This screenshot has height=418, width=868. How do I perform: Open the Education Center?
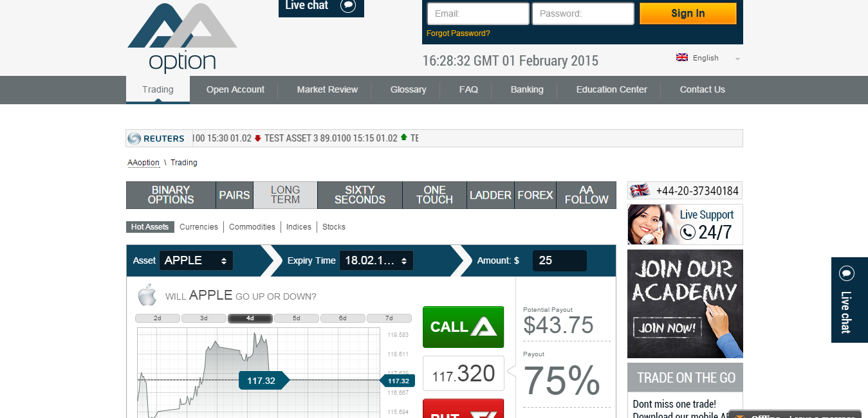coord(612,89)
